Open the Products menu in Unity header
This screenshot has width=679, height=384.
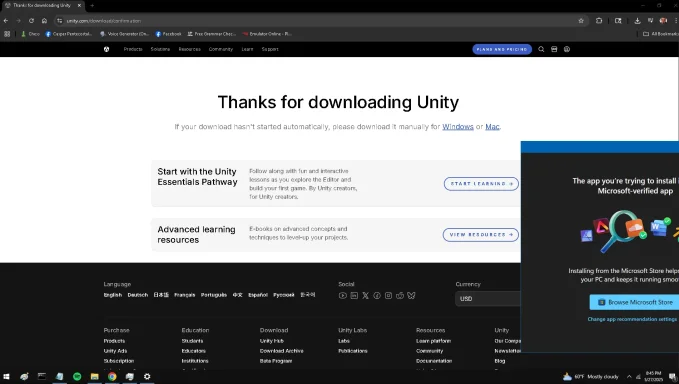tap(133, 49)
